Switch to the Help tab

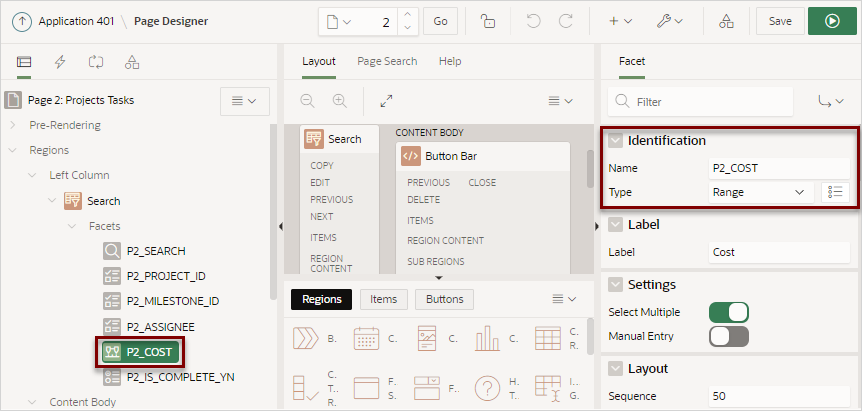[450, 62]
